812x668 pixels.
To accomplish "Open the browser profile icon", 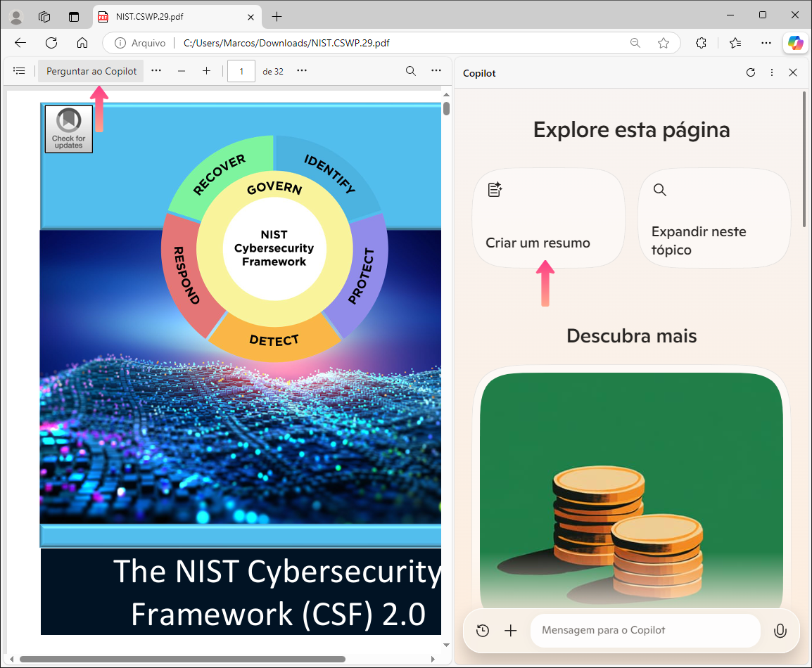I will click(x=17, y=17).
